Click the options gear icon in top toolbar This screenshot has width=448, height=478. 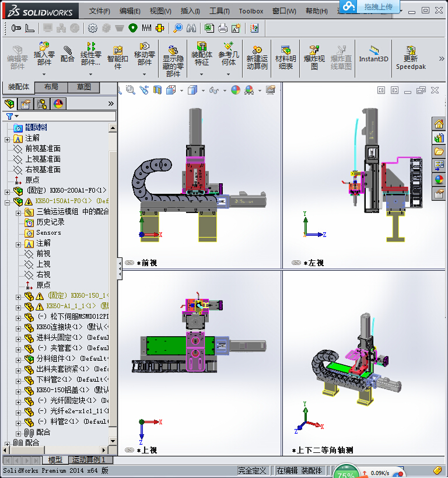pyautogui.click(x=93, y=29)
